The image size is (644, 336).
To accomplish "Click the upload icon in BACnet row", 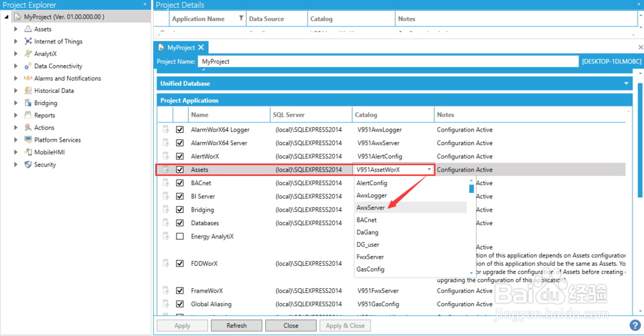I will coord(166,183).
